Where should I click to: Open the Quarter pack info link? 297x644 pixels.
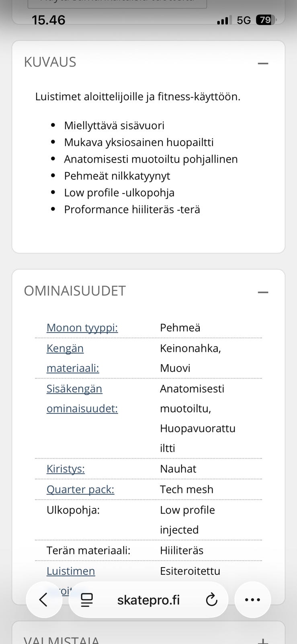80,489
